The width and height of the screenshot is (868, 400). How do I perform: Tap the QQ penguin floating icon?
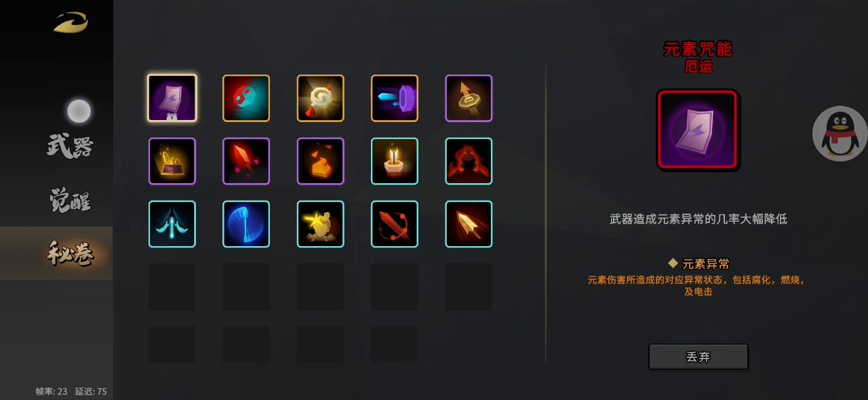point(840,134)
